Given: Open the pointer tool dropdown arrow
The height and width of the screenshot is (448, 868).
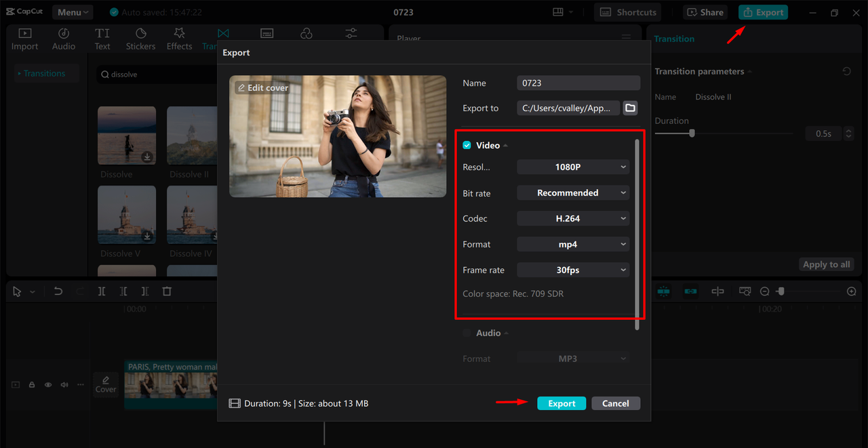Looking at the screenshot, I should (33, 291).
